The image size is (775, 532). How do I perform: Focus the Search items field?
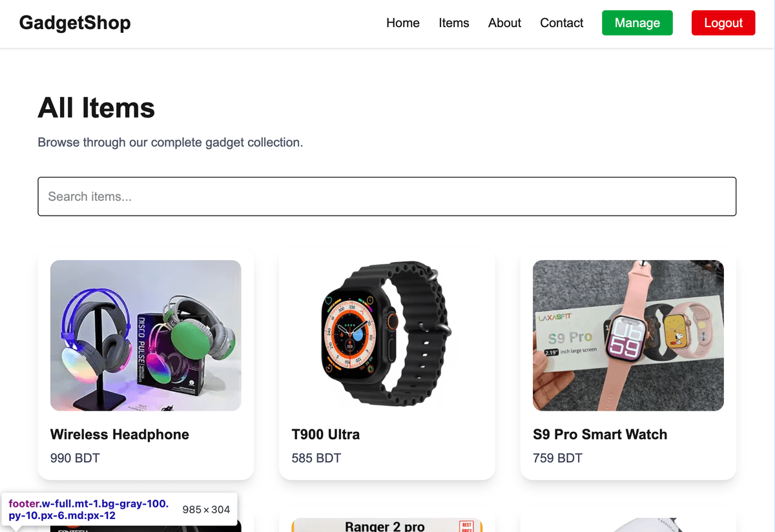coord(387,196)
